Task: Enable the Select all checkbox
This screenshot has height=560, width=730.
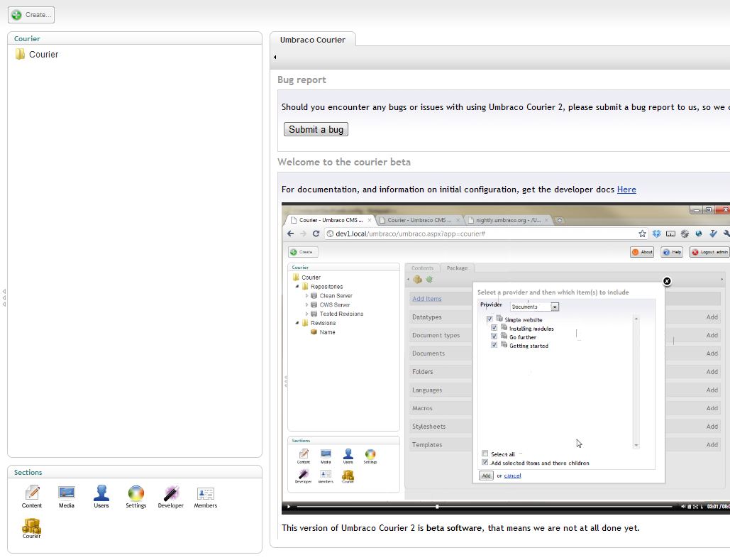Action: coord(485,454)
